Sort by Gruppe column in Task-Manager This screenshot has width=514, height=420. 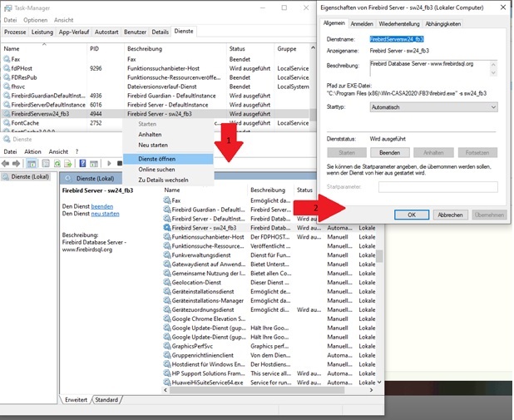point(286,48)
